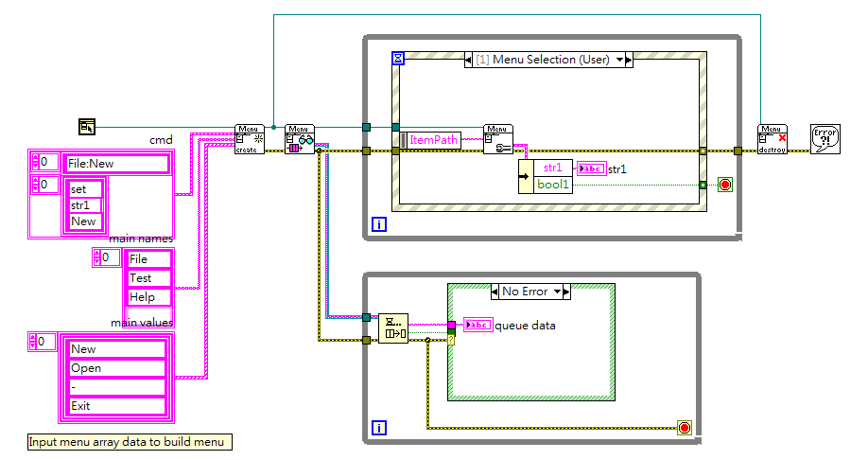868x460 pixels.
Task: Select the queue data string indicator terminal
Action: [477, 325]
